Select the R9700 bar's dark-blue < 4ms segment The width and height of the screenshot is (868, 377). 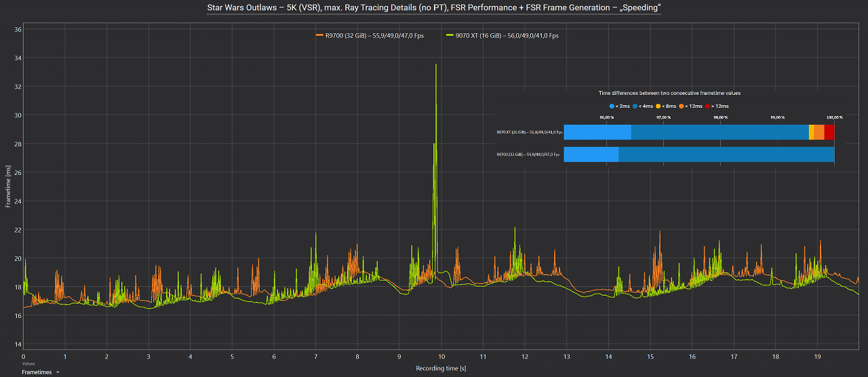coord(726,155)
